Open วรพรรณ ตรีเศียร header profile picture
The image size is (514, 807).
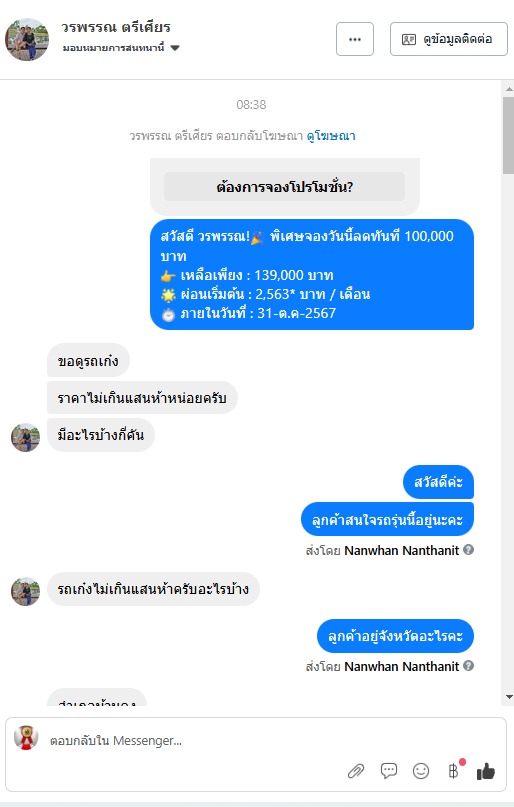27,40
